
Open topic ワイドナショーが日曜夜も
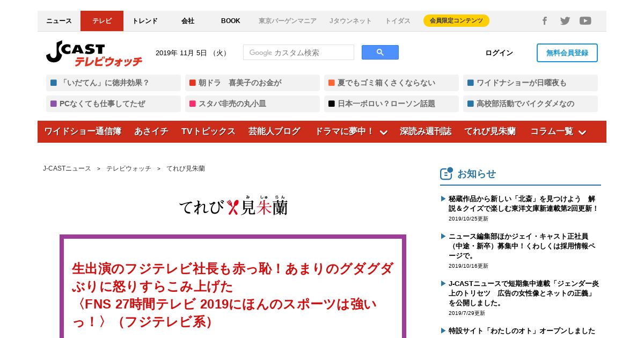[x=530, y=83]
